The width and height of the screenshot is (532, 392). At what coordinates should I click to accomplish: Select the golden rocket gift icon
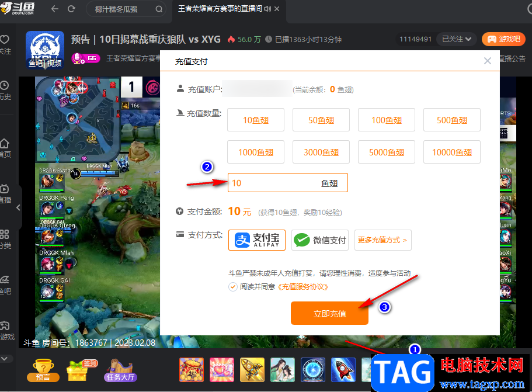pos(252,370)
